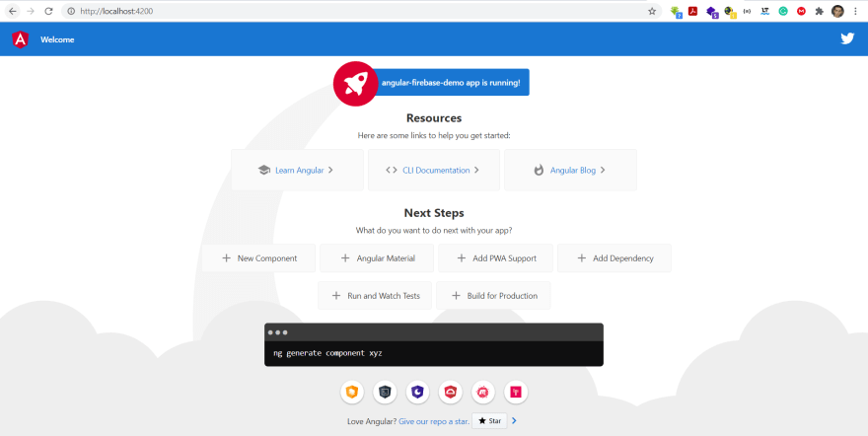The width and height of the screenshot is (868, 436).
Task: Open the Extensions puzzle piece menu
Action: point(820,11)
